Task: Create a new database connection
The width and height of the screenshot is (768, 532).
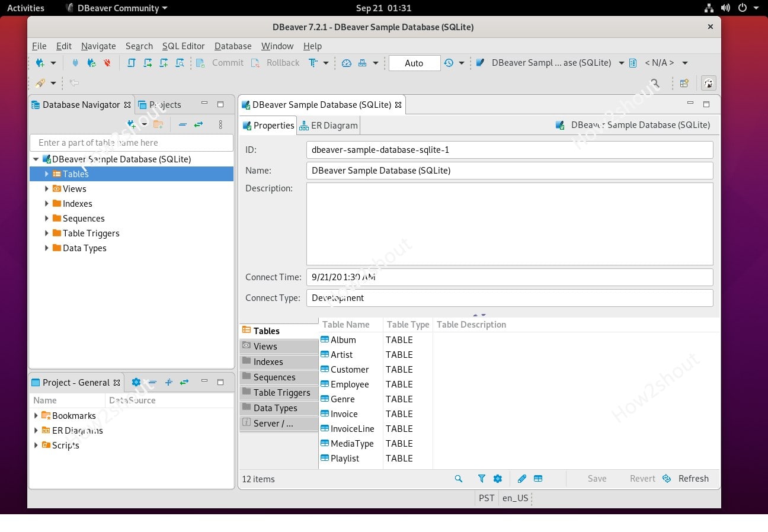Action: tap(40, 63)
